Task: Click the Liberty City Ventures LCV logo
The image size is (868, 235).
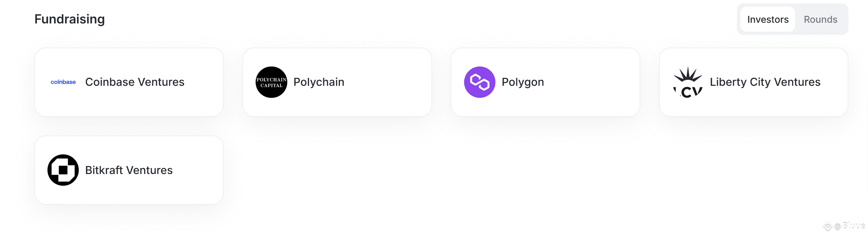Action: (x=688, y=82)
